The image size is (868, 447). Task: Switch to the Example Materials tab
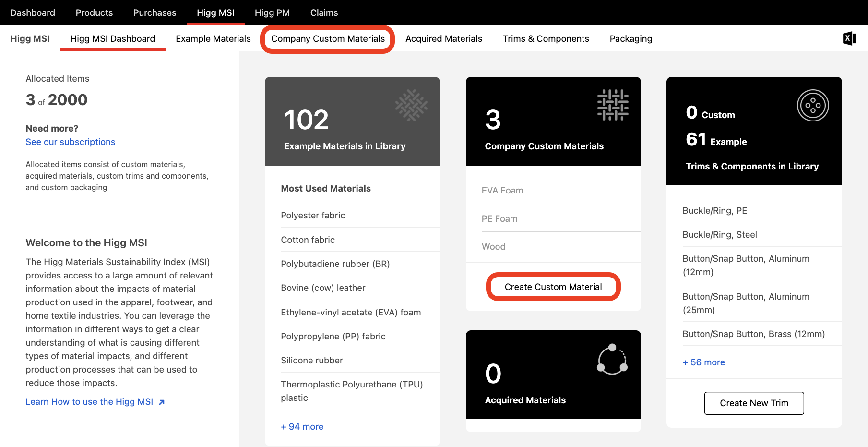(213, 38)
